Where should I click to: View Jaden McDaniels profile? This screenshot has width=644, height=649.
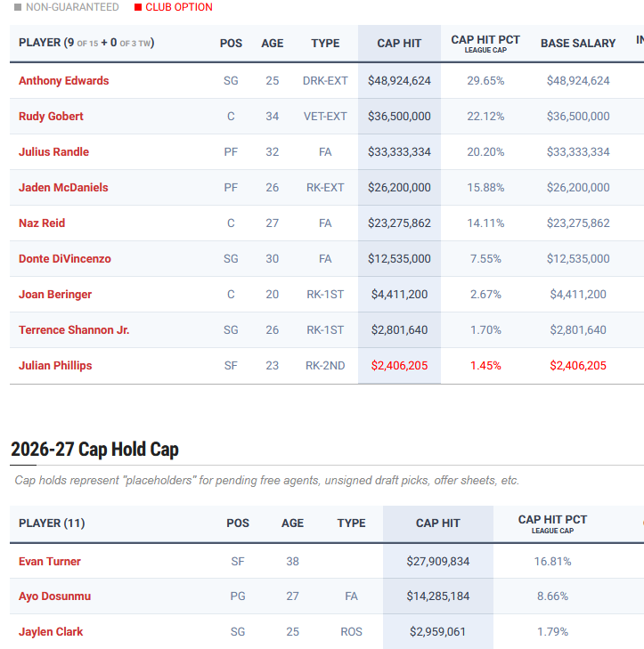click(x=63, y=188)
